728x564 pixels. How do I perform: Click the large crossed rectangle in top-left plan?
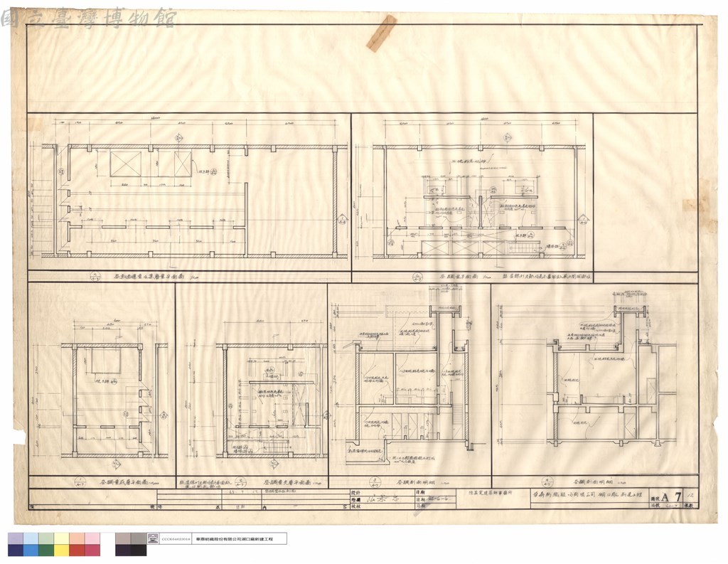coord(125,164)
